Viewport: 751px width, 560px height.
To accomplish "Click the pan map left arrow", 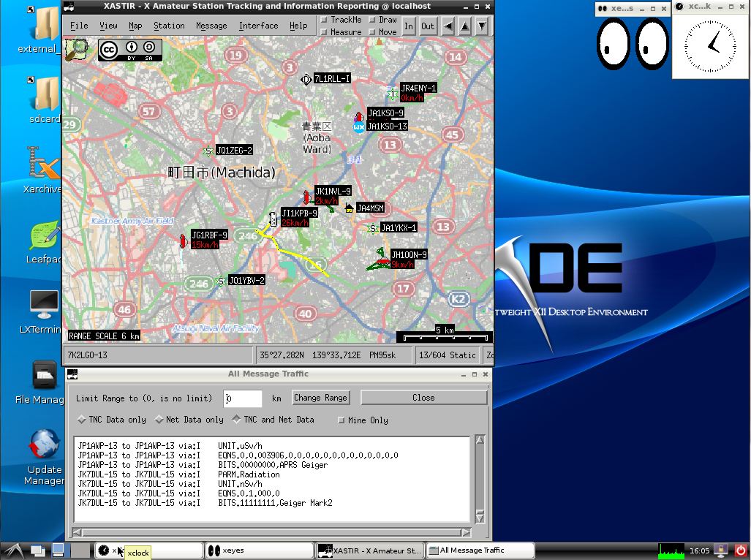I will (x=448, y=26).
